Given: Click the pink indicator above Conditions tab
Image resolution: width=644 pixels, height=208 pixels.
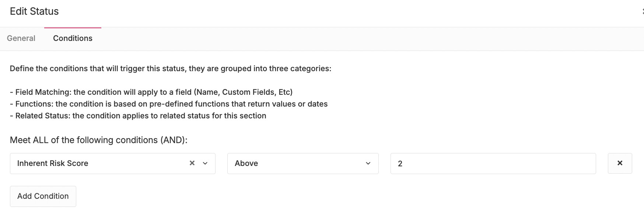Looking at the screenshot, I should [73, 28].
